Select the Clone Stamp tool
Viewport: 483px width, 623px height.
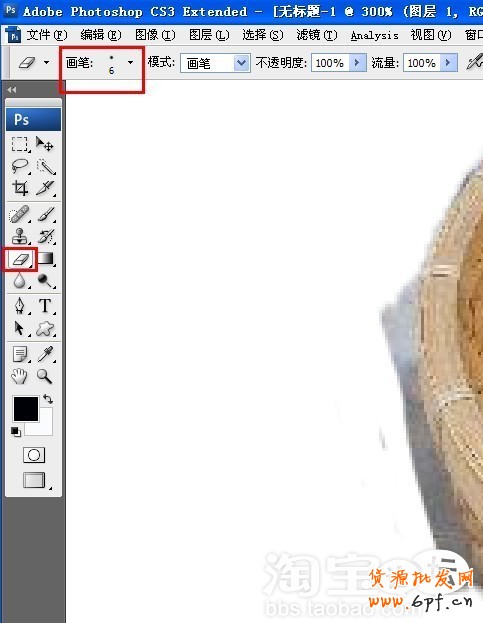click(x=20, y=236)
